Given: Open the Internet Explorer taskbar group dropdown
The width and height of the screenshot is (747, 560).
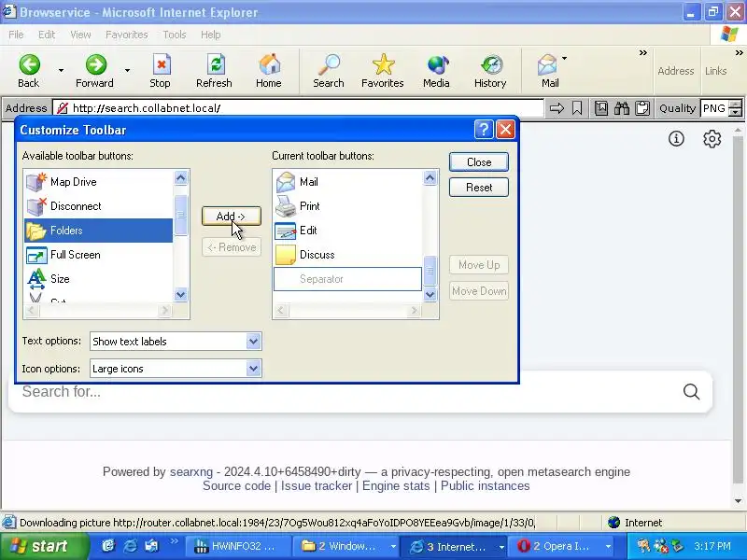Looking at the screenshot, I should tap(501, 547).
